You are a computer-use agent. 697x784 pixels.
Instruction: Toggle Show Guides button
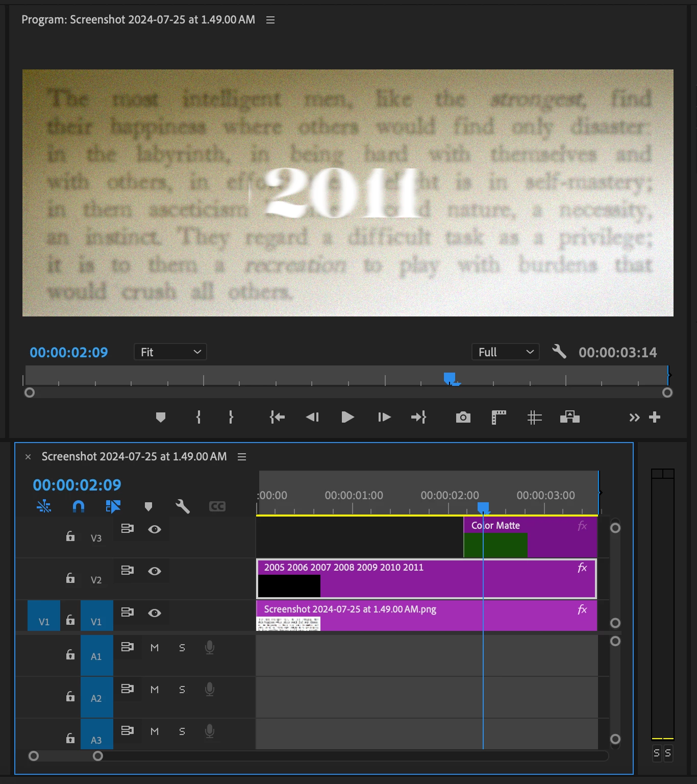point(534,418)
